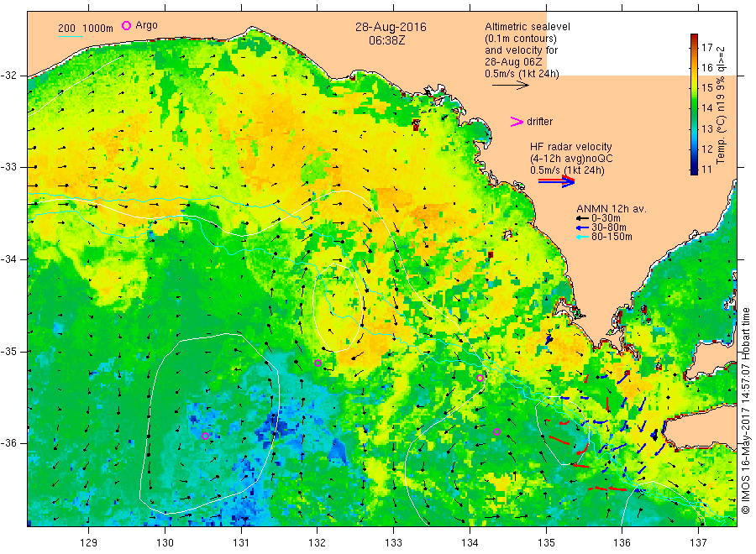Select Argo float marker near 132E, 35S
This screenshot has width=756, height=554.
coord(318,363)
